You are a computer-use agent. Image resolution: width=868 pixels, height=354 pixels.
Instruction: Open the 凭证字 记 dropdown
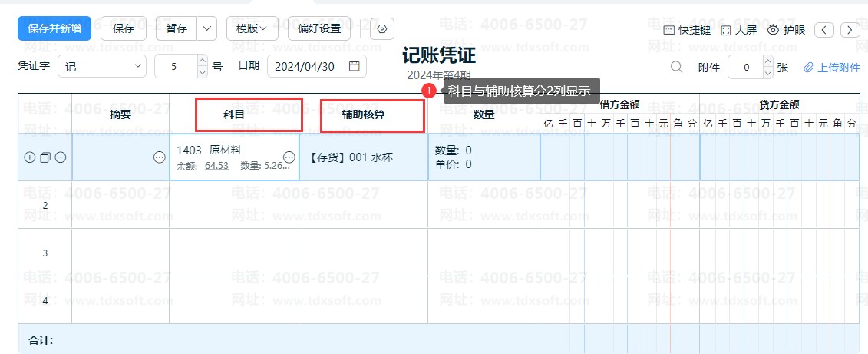[102, 67]
